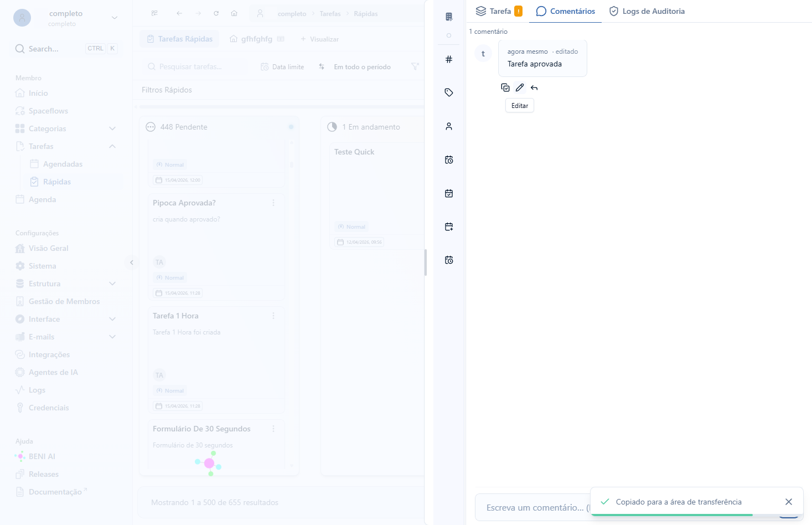Click the 'Em andamento' column's progress pie icon

click(332, 127)
